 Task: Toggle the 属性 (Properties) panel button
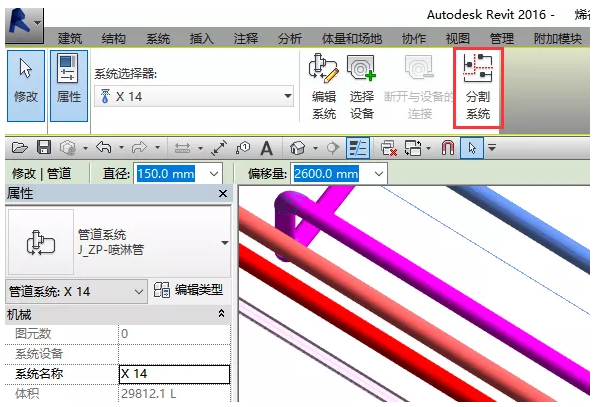[x=69, y=86]
